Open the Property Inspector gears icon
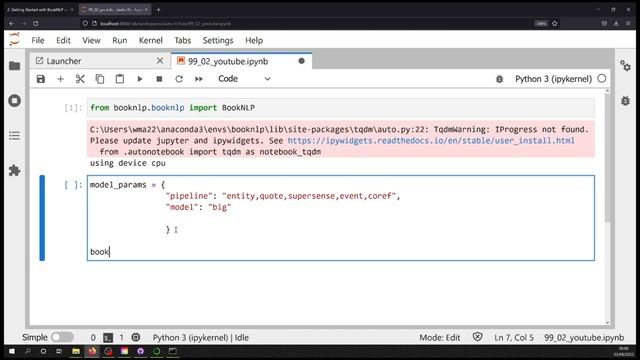640x360 pixels. point(625,66)
